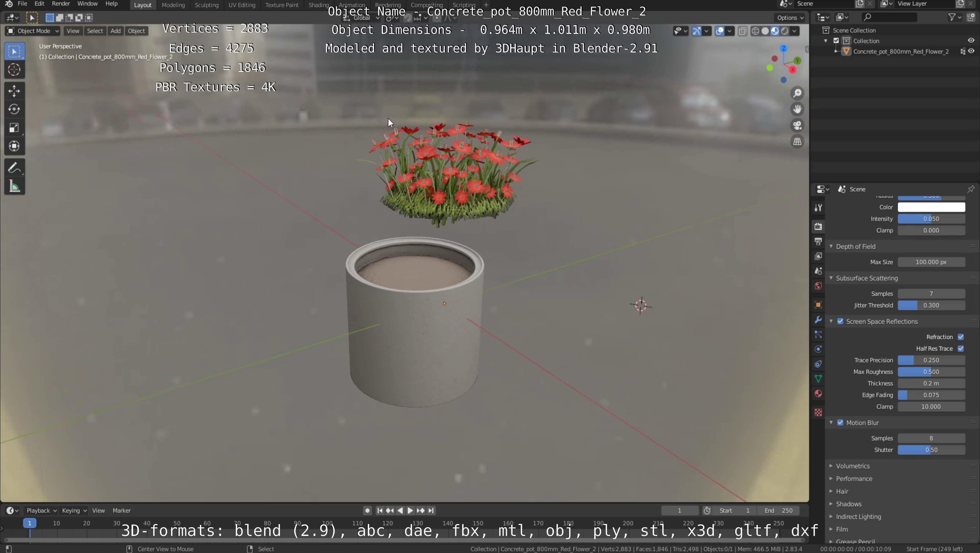
Task: Toggle X-ray view icon
Action: [x=742, y=31]
